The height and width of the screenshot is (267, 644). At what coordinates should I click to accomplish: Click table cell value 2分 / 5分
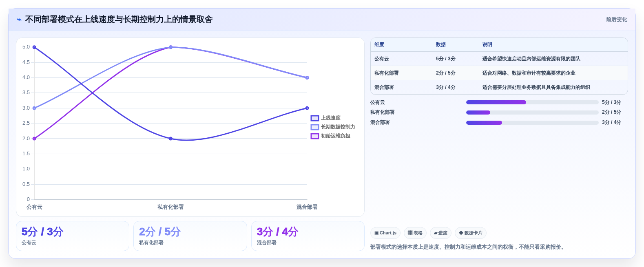tap(446, 73)
